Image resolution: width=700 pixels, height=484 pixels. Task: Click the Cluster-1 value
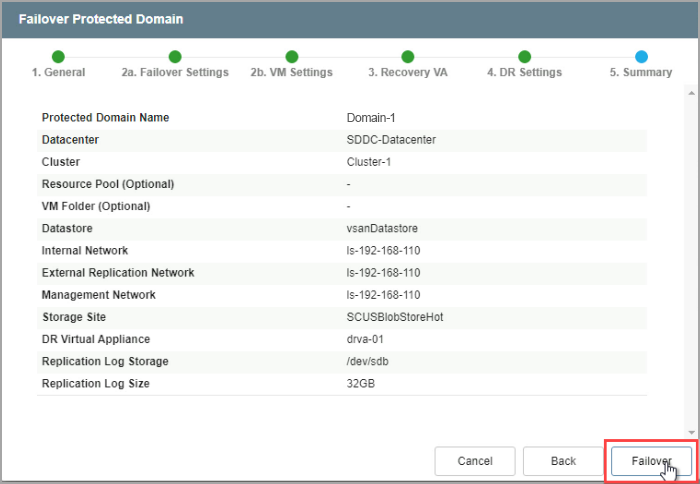click(369, 162)
